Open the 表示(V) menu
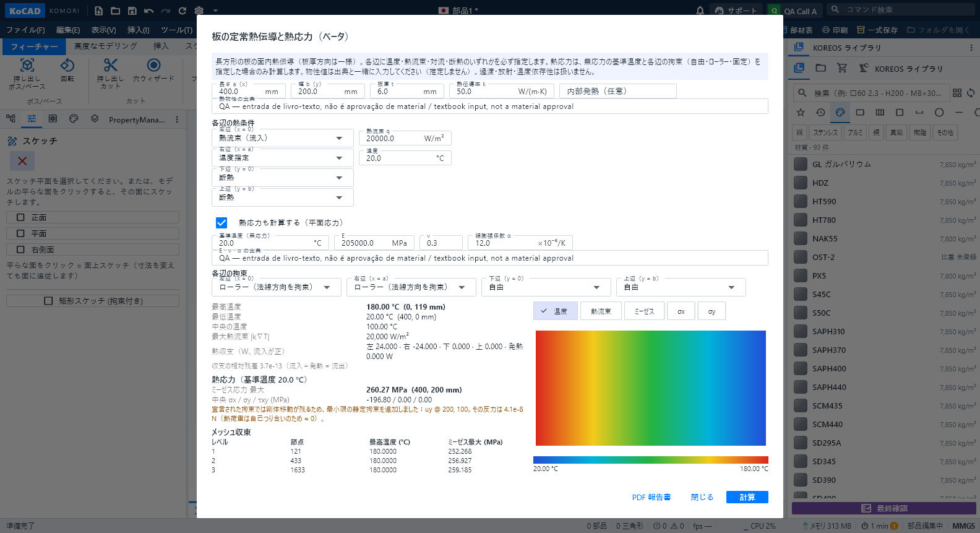The image size is (980, 533). click(103, 30)
